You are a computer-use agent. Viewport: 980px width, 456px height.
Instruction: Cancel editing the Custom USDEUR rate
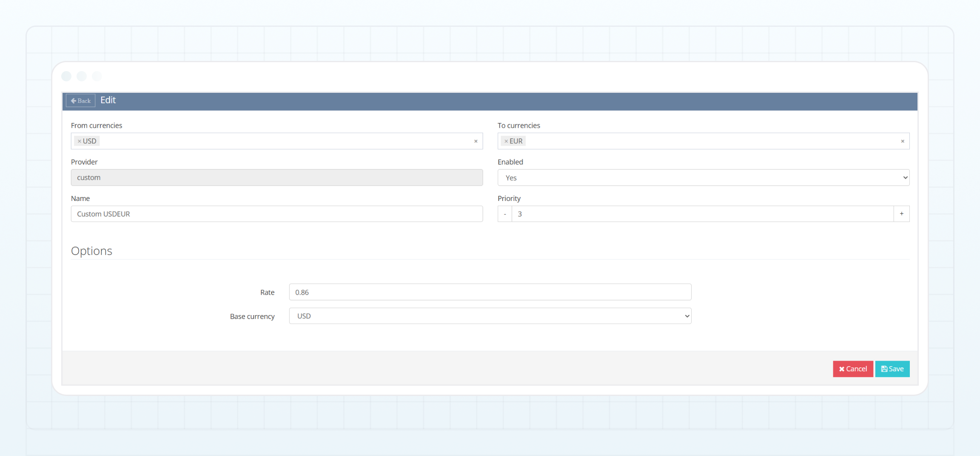(x=853, y=369)
